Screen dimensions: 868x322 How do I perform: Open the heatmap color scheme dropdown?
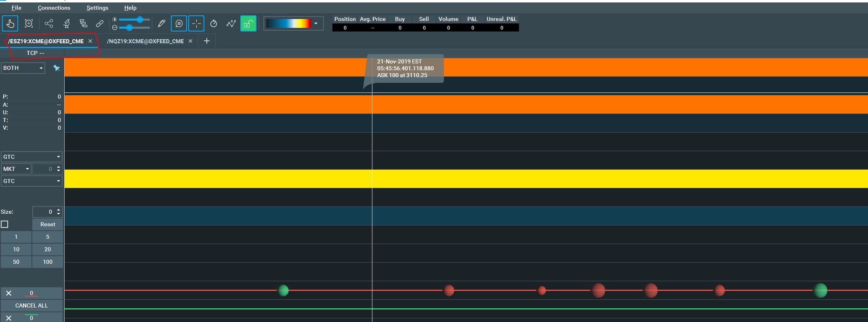click(316, 24)
